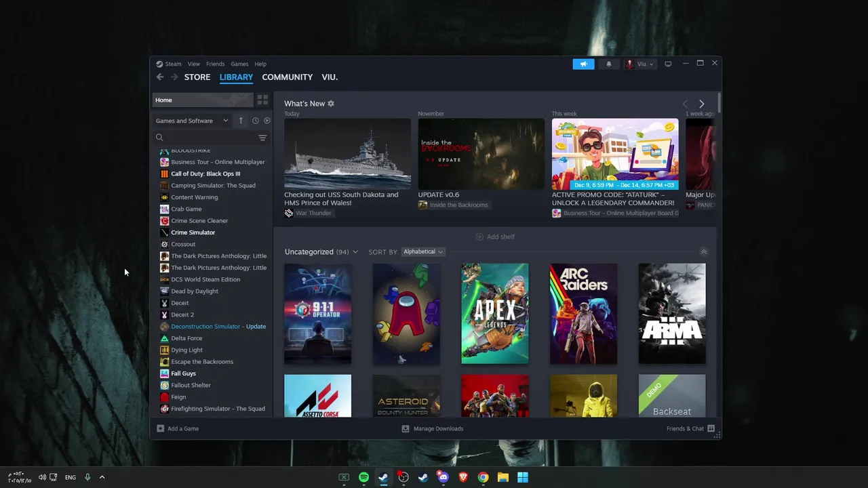Click the Add a Game link
The image size is (868, 488).
click(x=183, y=428)
